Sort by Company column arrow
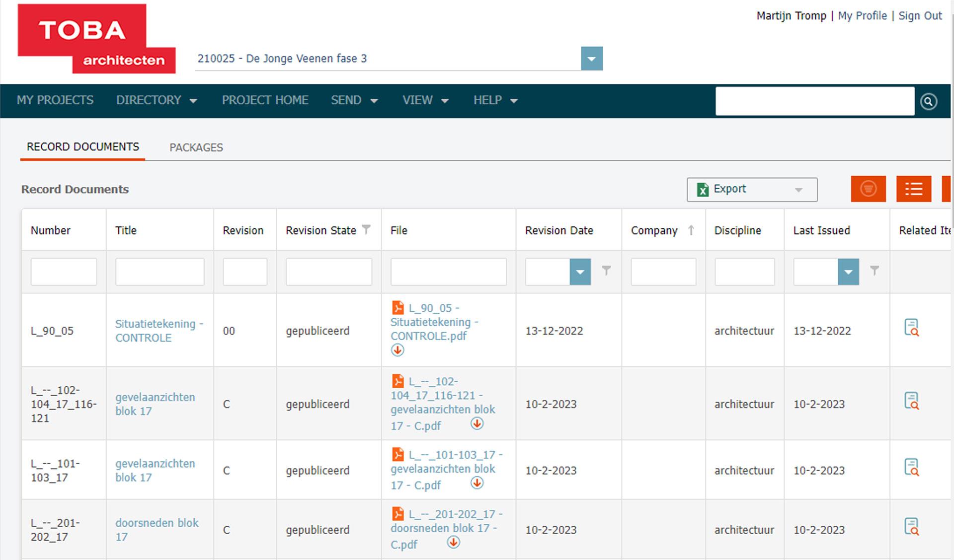954x560 pixels. click(691, 230)
